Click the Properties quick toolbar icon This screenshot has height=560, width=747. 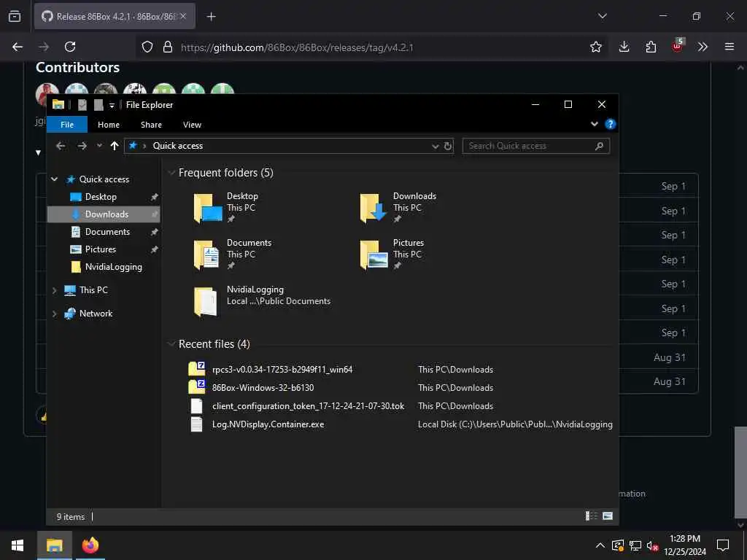pos(82,105)
